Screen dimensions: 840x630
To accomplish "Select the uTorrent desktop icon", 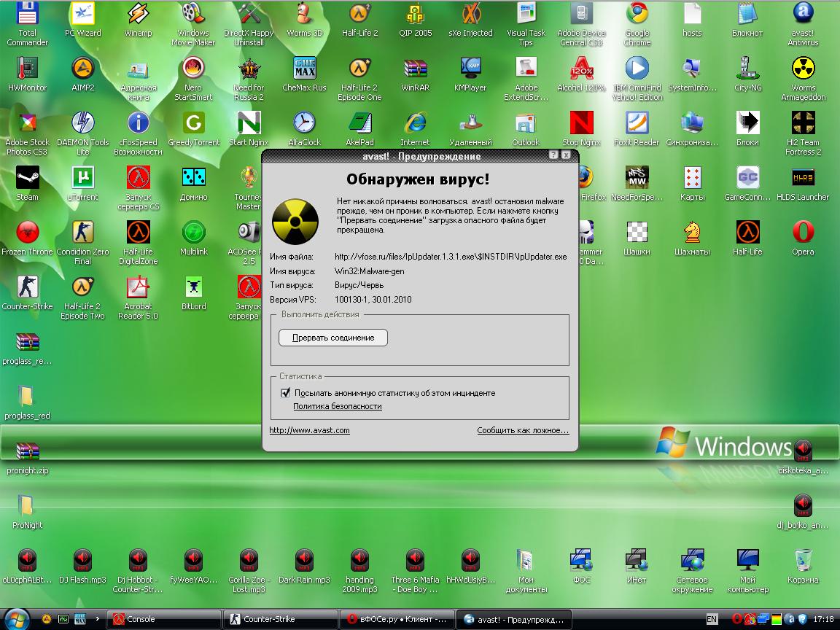I will tap(82, 178).
